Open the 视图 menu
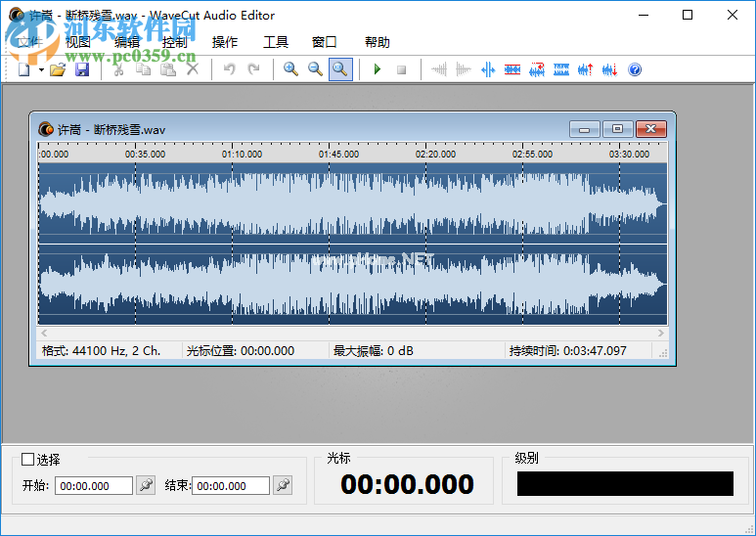Screen dimensions: 756x536 (78, 42)
